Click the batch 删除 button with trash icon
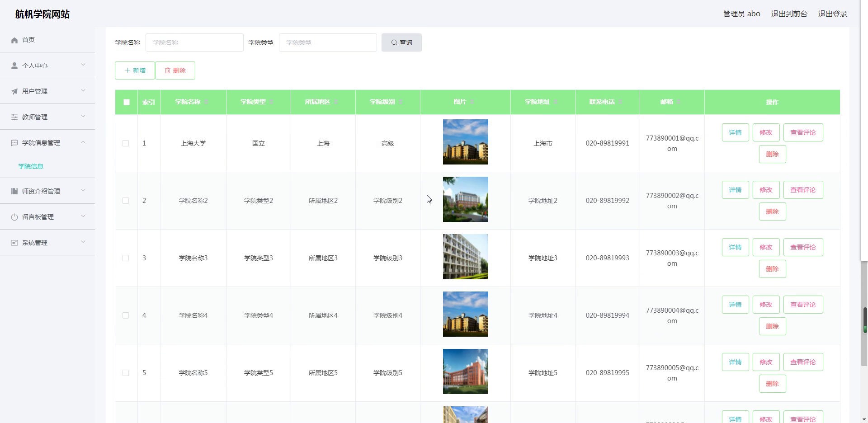This screenshot has width=868, height=423. coord(175,70)
